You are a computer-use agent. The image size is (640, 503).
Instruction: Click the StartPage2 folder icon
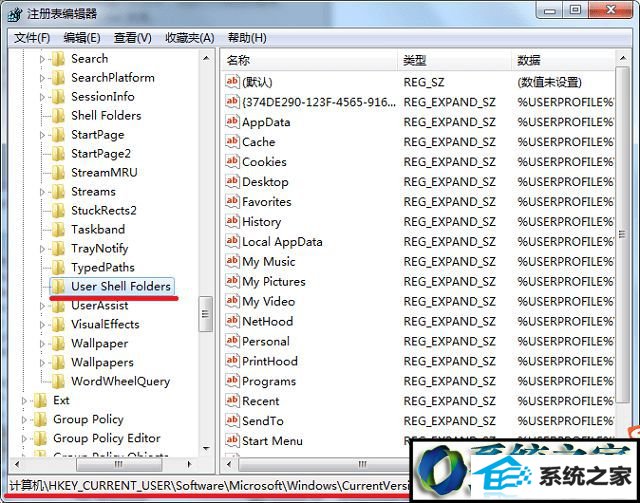(x=58, y=154)
